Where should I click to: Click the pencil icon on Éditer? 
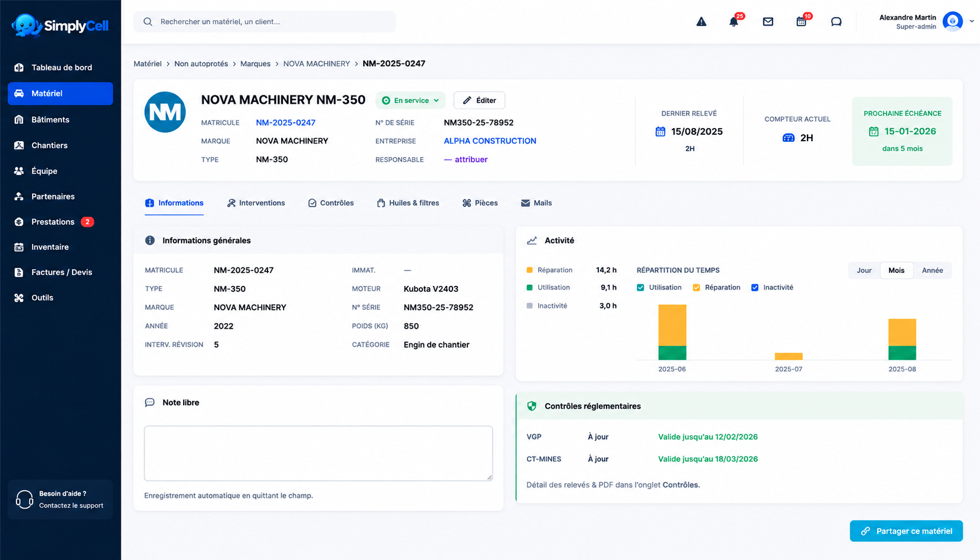(467, 100)
